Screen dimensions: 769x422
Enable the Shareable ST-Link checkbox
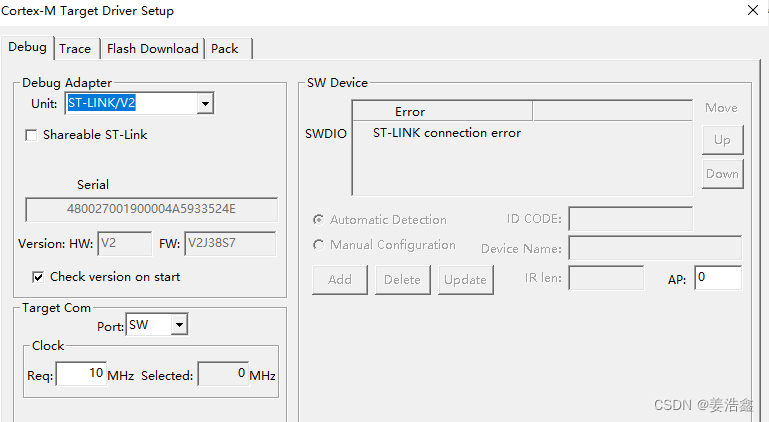pyautogui.click(x=31, y=135)
